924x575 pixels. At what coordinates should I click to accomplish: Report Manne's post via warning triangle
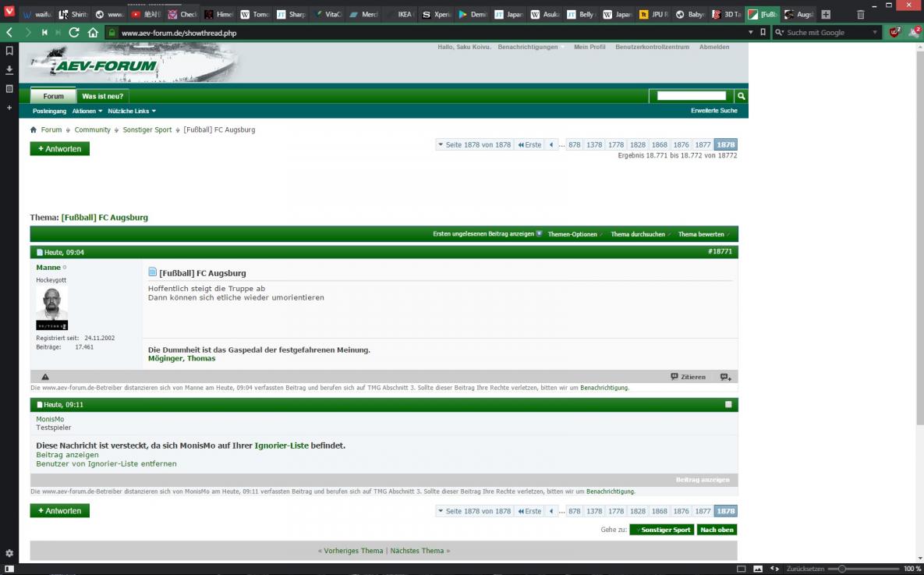click(45, 377)
